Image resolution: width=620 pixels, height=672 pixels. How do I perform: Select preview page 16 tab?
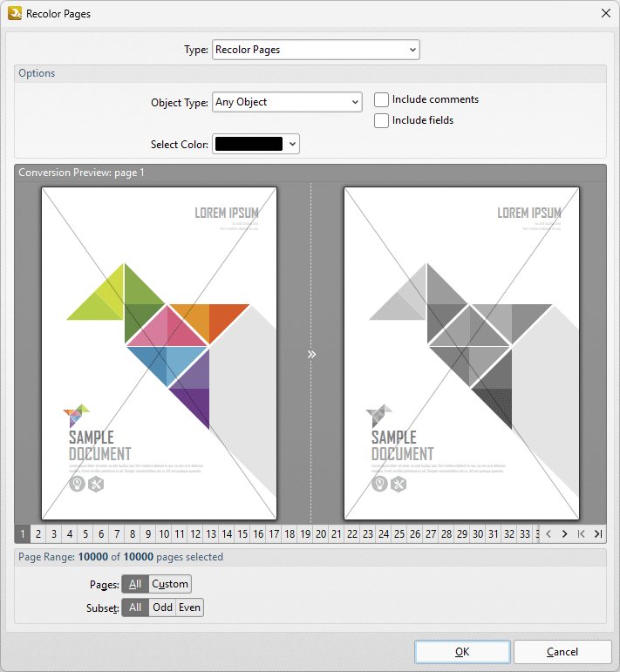(x=258, y=534)
